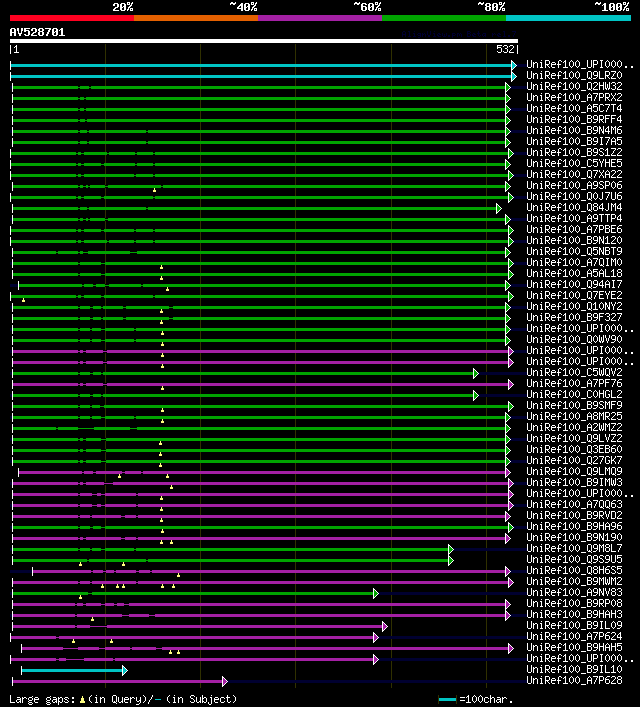
Task: Open the UniRef100_Q9LRZ0 hit label
Action: tap(574, 75)
